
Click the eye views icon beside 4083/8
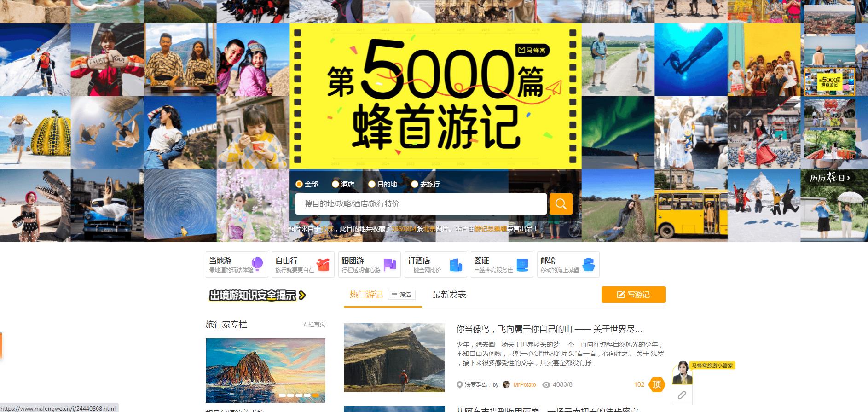pos(546,385)
